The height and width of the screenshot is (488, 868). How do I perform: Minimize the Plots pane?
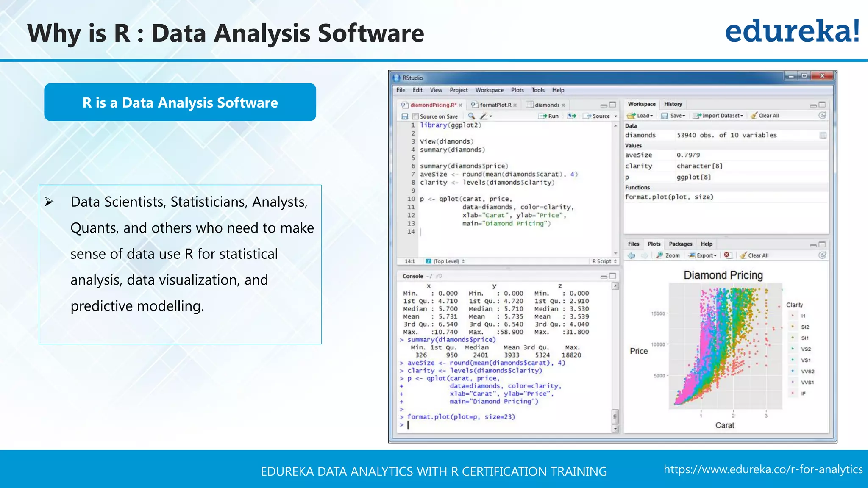813,245
